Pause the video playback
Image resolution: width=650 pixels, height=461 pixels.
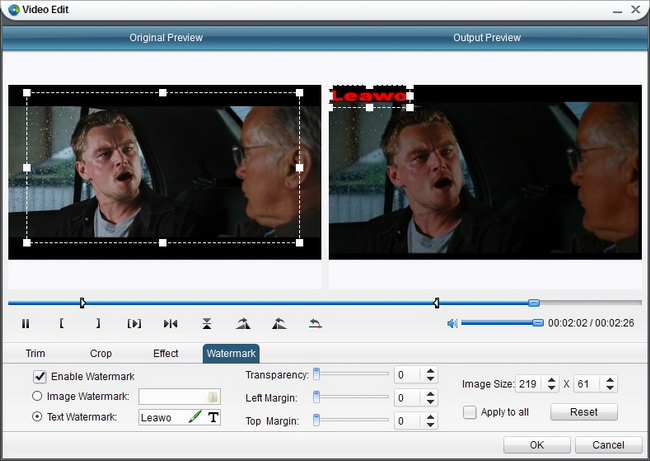[25, 323]
